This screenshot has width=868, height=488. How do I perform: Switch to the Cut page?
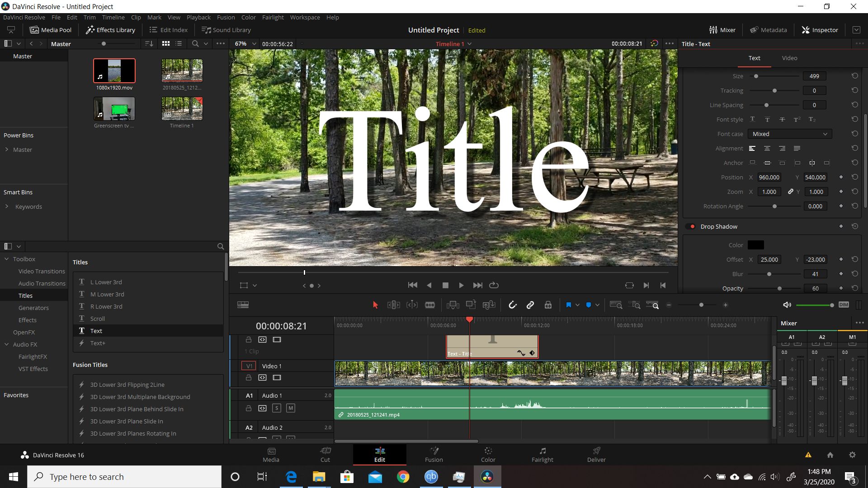(x=325, y=455)
